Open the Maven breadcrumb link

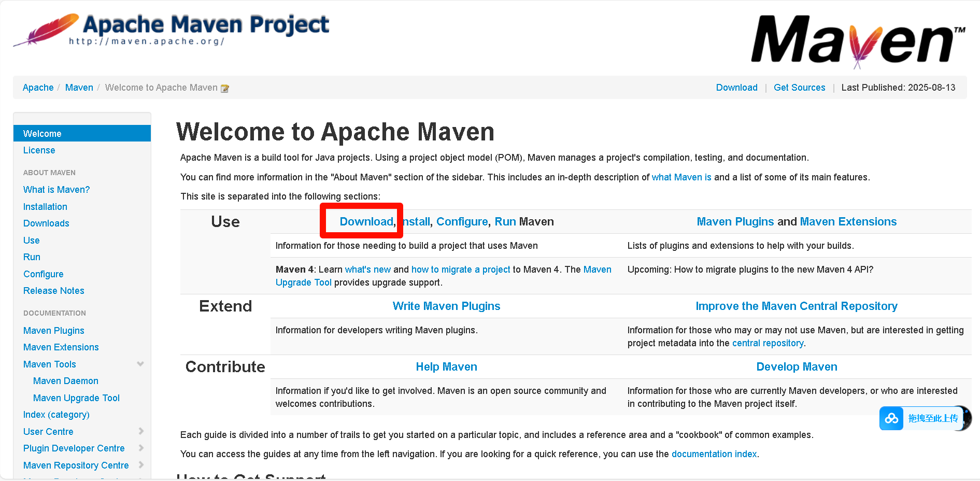(x=79, y=88)
